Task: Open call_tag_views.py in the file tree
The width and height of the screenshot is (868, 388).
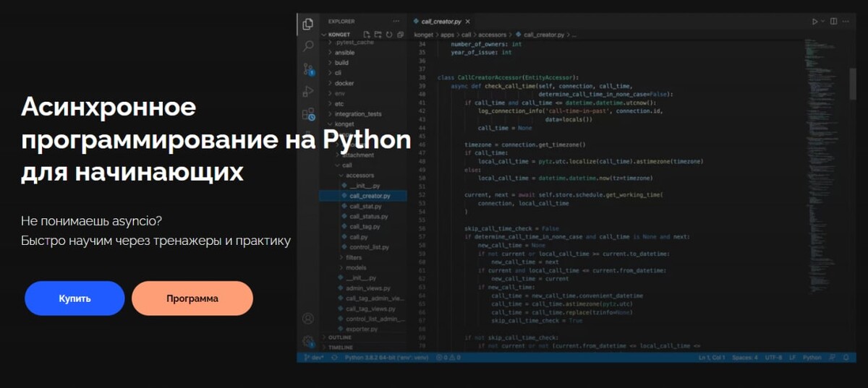Action: [x=370, y=309]
